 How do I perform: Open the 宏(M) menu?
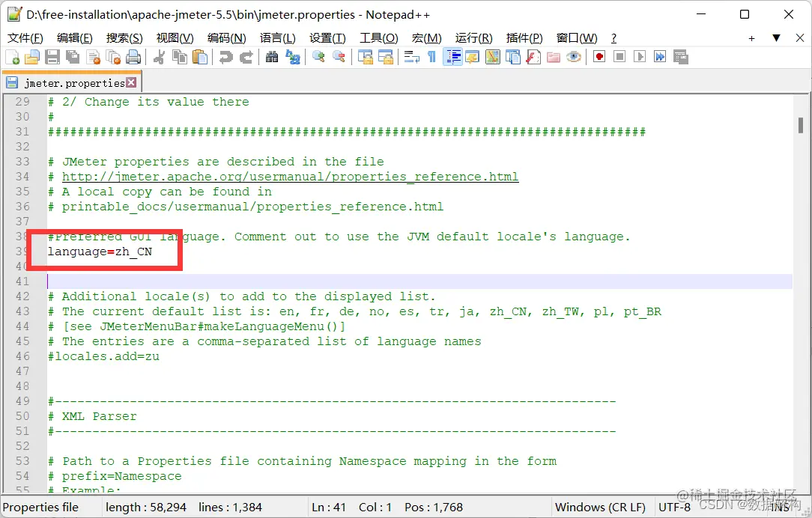point(426,38)
